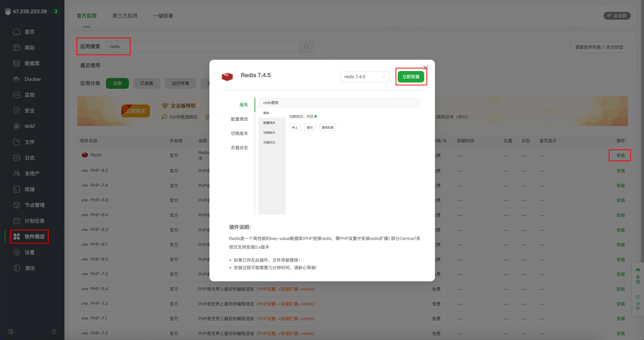Close the Redis install dialog

tap(425, 67)
